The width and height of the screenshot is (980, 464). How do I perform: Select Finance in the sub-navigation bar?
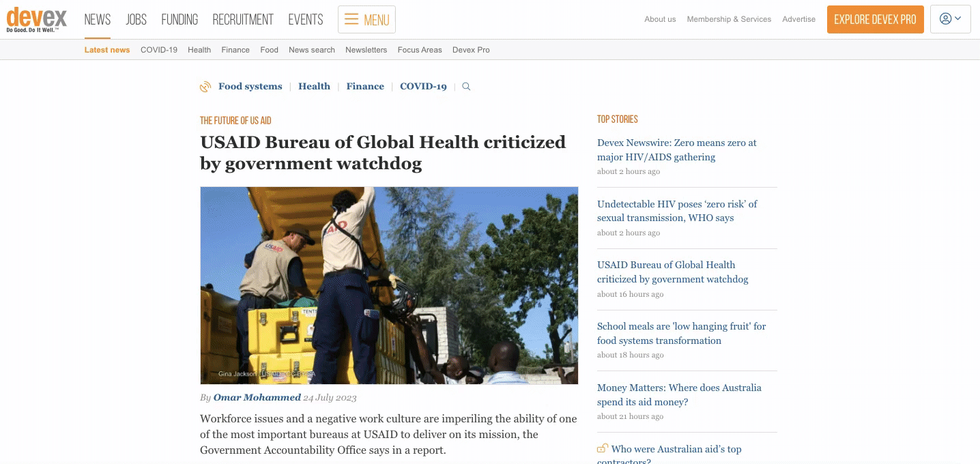pos(235,50)
